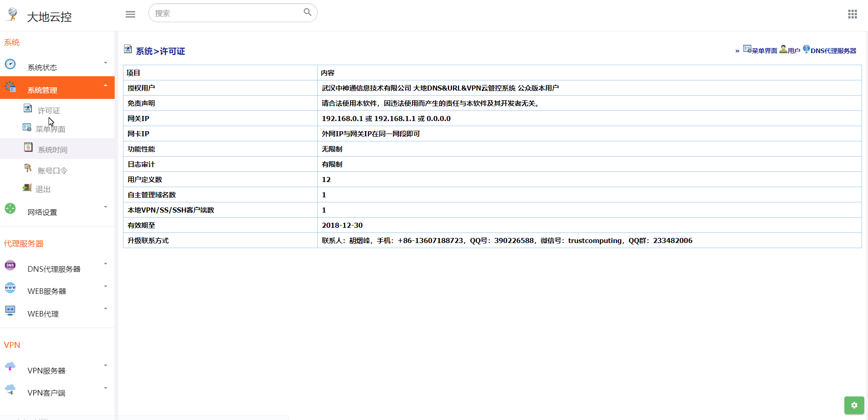Click the 大地云控 brand title
The image size is (868, 420).
[49, 17]
